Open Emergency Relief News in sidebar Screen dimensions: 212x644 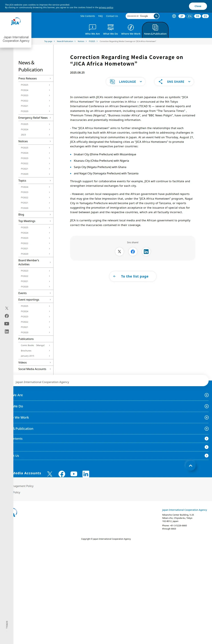[x=35, y=118]
